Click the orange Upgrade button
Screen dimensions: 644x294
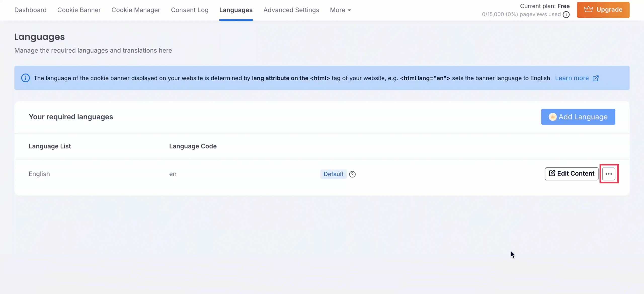coord(603,10)
